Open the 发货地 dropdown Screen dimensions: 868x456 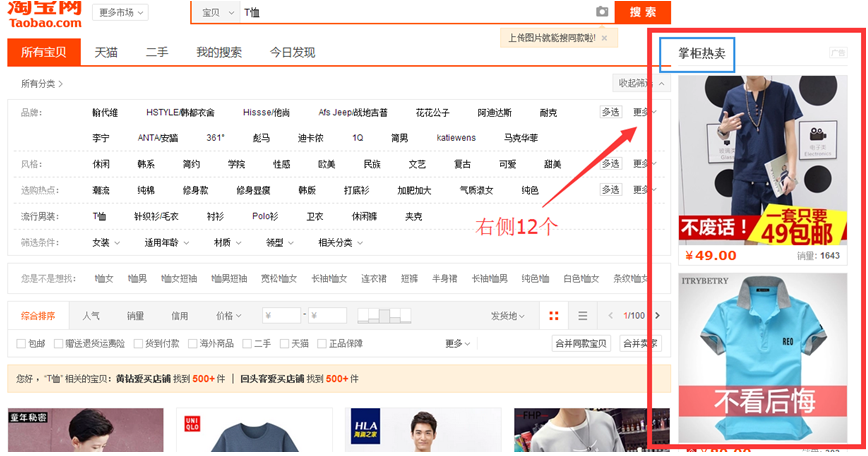[508, 315]
